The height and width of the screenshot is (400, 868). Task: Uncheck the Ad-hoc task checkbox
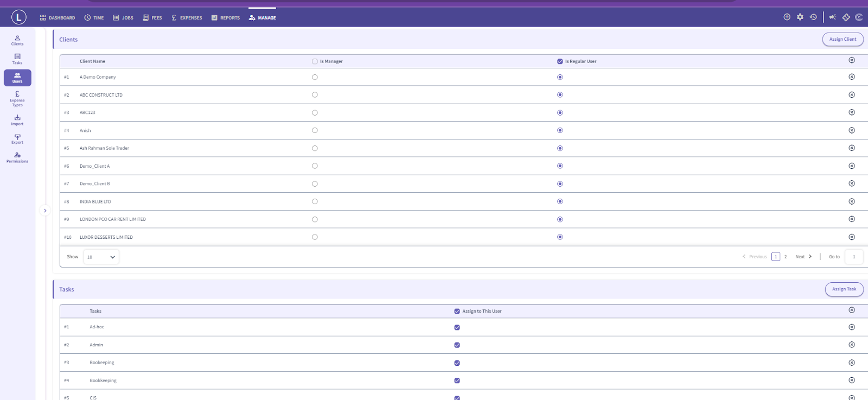click(457, 327)
